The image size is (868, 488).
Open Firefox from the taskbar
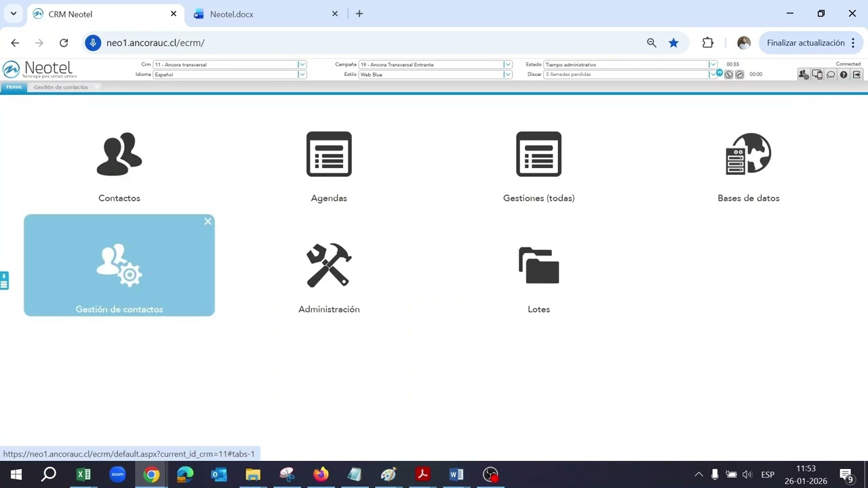point(321,474)
